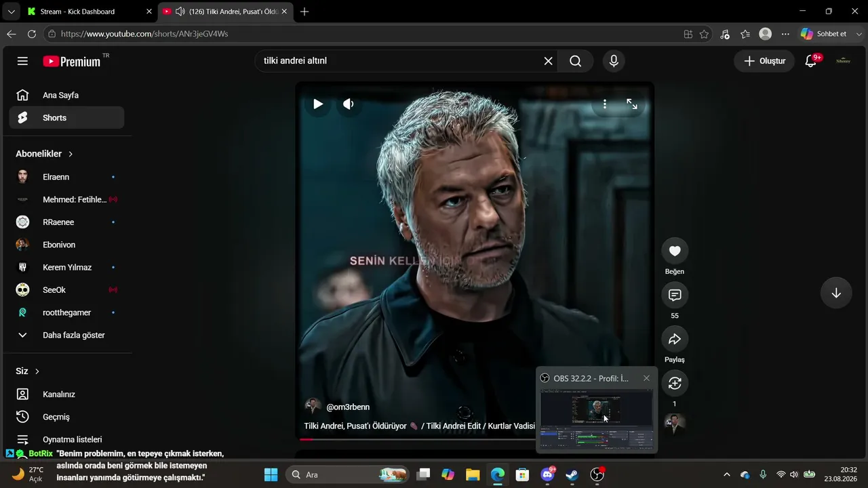
Task: Expand the Short to fullscreen
Action: [632, 104]
